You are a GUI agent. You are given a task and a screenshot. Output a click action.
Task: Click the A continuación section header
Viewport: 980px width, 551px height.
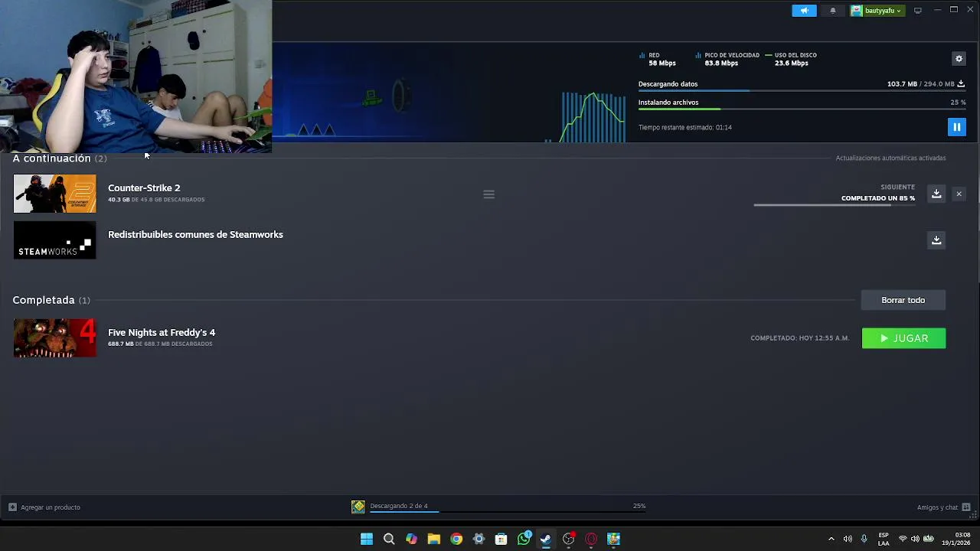[x=60, y=158]
